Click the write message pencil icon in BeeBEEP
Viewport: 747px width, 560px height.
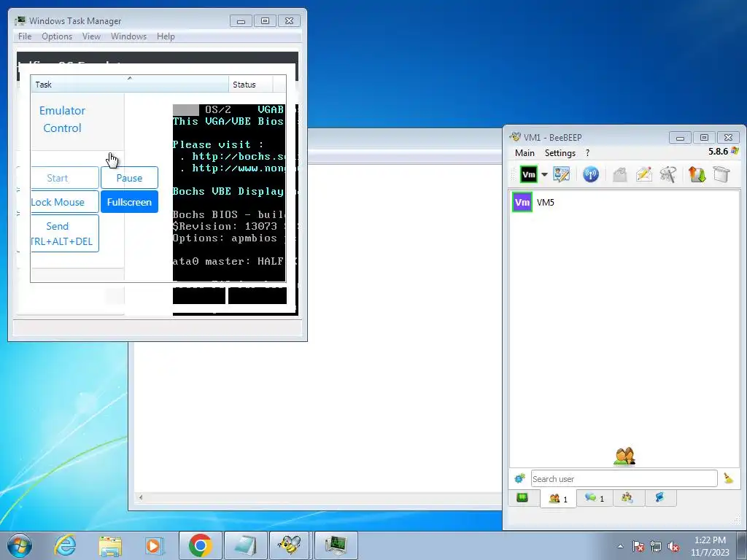point(644,175)
